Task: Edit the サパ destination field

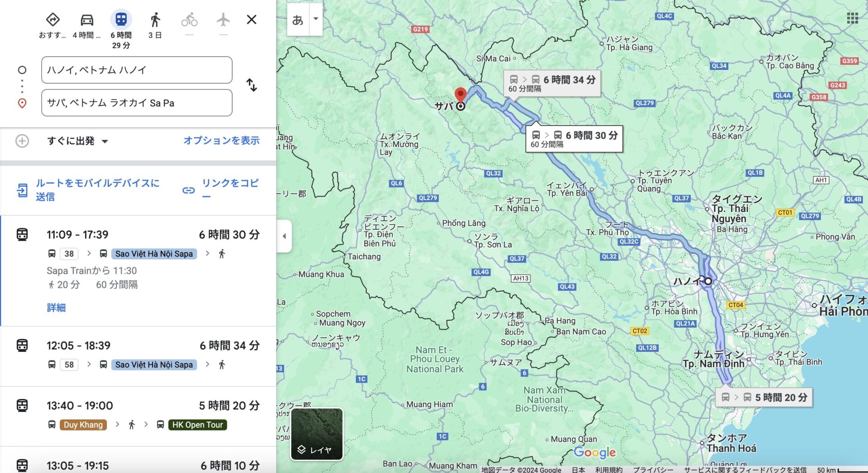Action: [137, 103]
